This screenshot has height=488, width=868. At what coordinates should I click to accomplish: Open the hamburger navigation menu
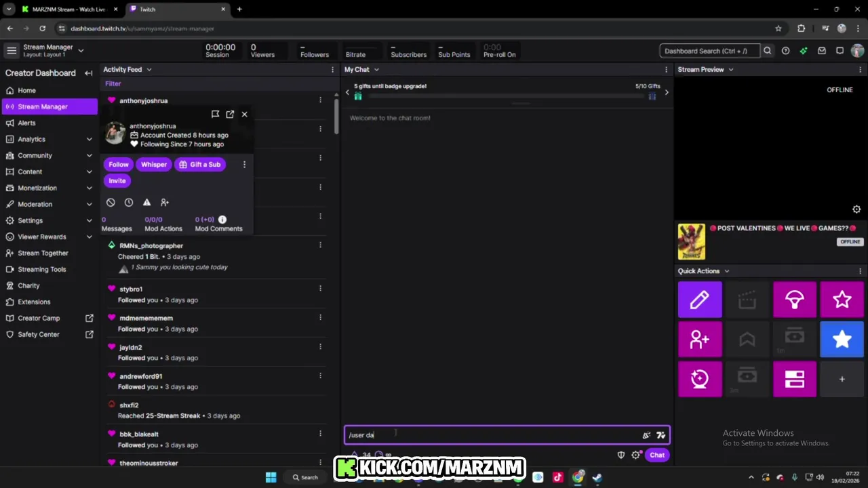(x=12, y=51)
